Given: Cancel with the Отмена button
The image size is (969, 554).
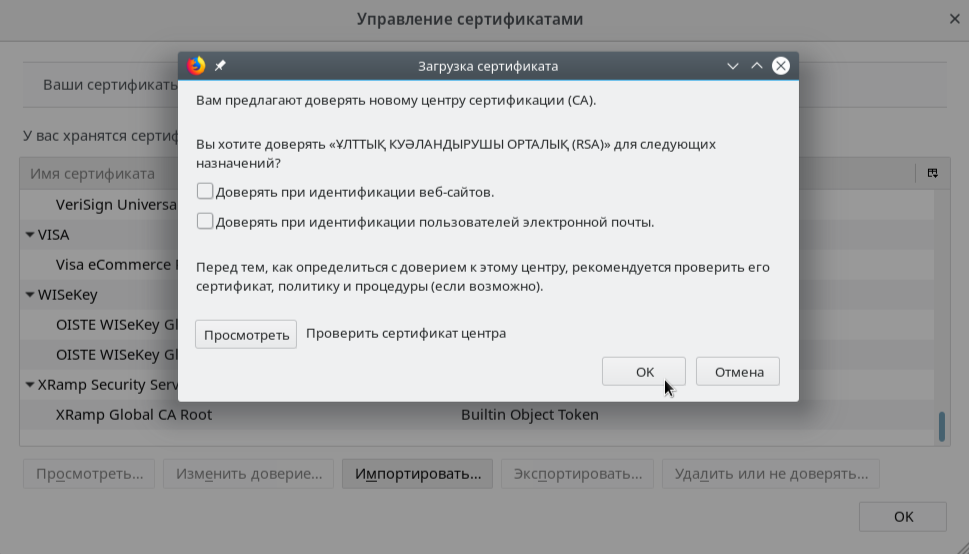Looking at the screenshot, I should [738, 372].
